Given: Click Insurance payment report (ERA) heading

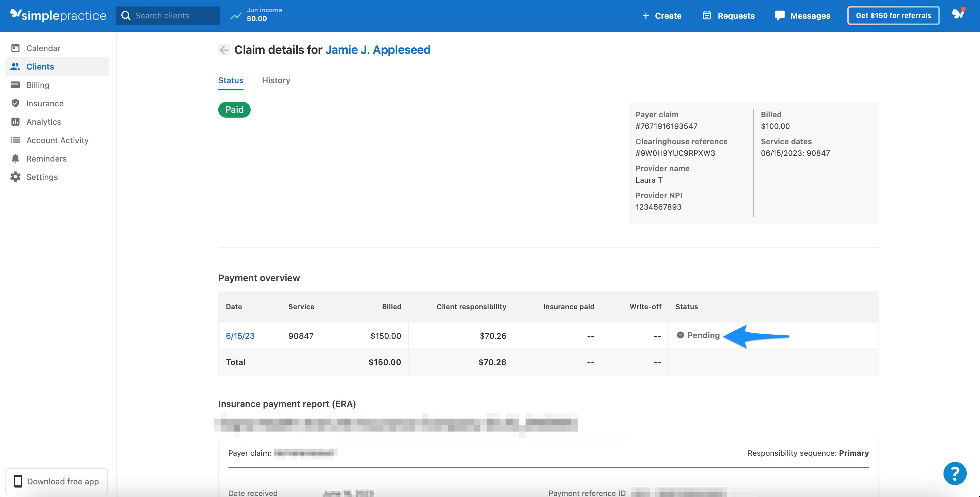Looking at the screenshot, I should 287,404.
